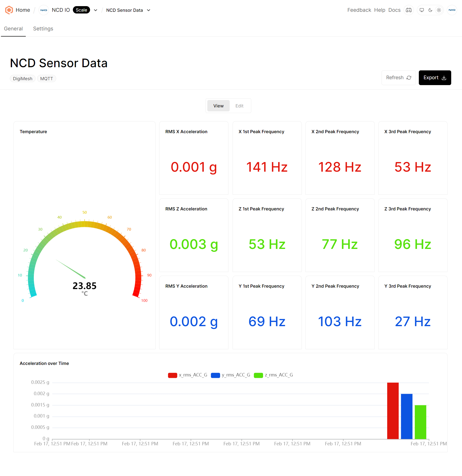Switch to dark mode moon icon
Image resolution: width=462 pixels, height=476 pixels.
click(430, 10)
